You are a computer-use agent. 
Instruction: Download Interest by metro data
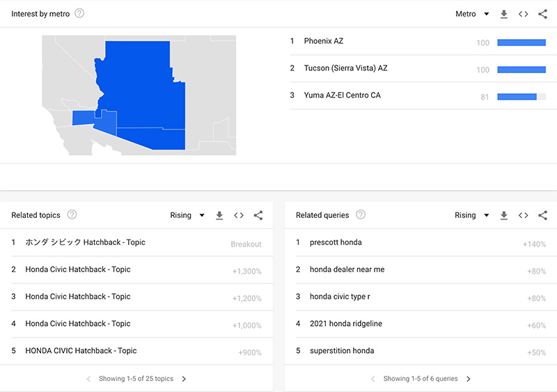503,14
